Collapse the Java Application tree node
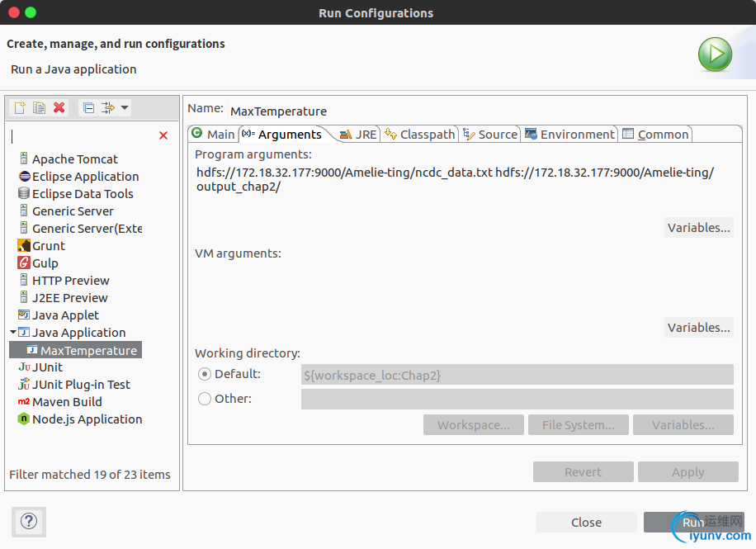 (13, 332)
